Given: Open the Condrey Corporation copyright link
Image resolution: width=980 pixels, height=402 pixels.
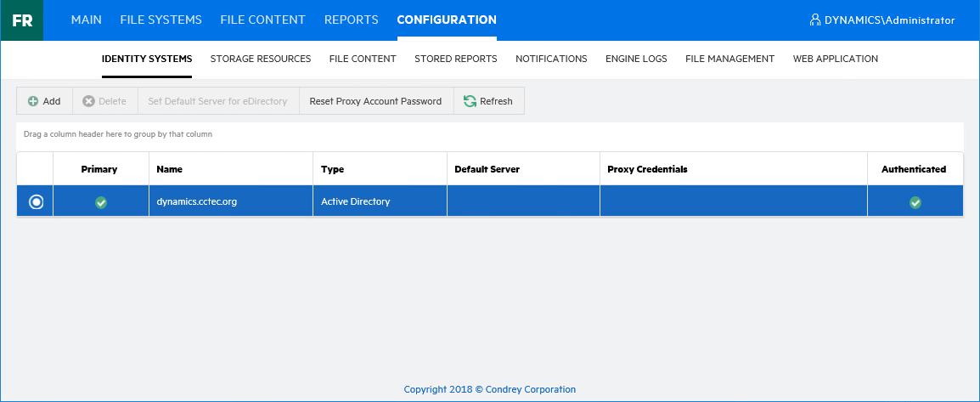Looking at the screenshot, I should [490, 389].
